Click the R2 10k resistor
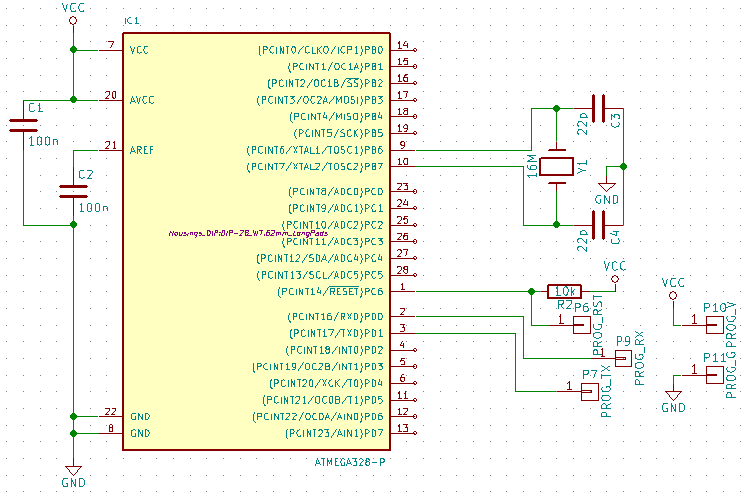This screenshot has width=750, height=500. [562, 291]
